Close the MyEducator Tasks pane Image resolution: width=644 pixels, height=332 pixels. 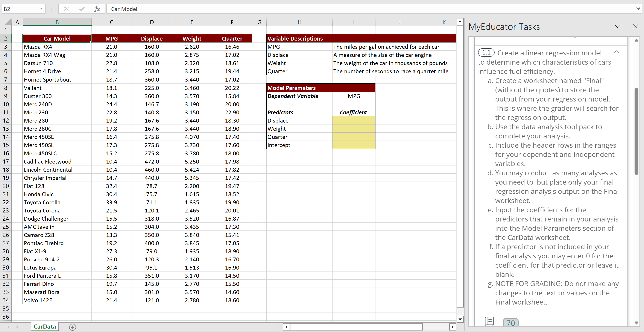(635, 26)
